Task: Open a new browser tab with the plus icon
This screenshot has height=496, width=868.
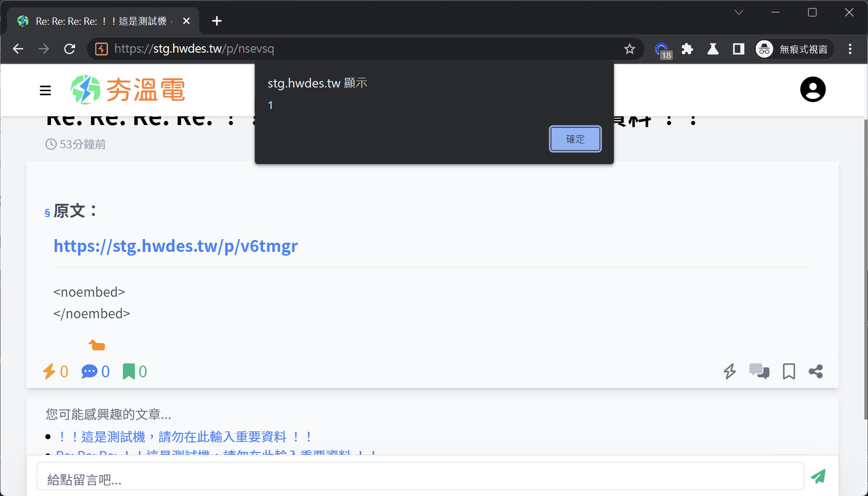Action: (x=217, y=21)
